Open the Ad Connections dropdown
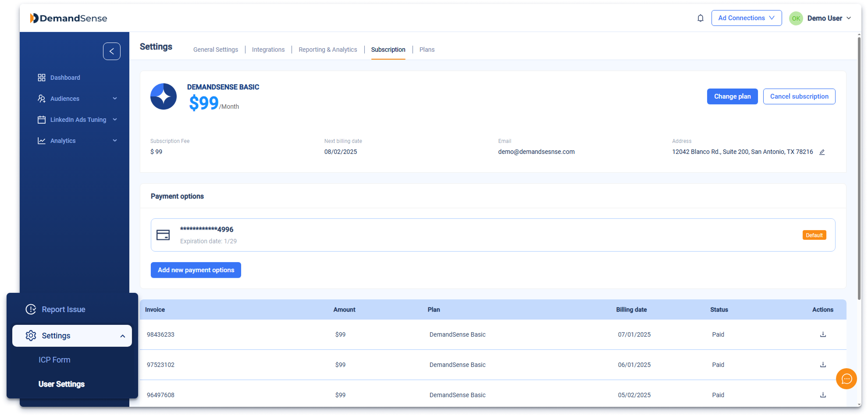868x416 pixels. [x=746, y=18]
